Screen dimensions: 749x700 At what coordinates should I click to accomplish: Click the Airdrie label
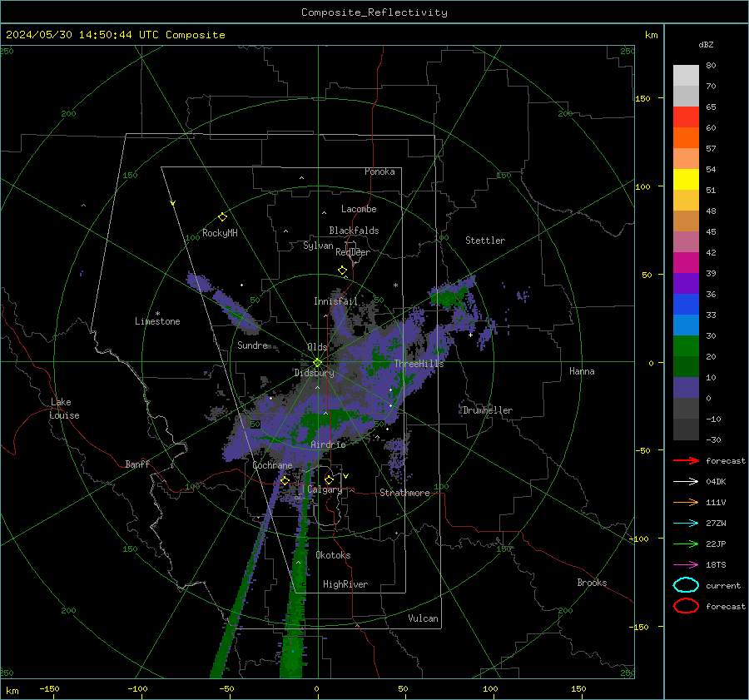(x=328, y=444)
